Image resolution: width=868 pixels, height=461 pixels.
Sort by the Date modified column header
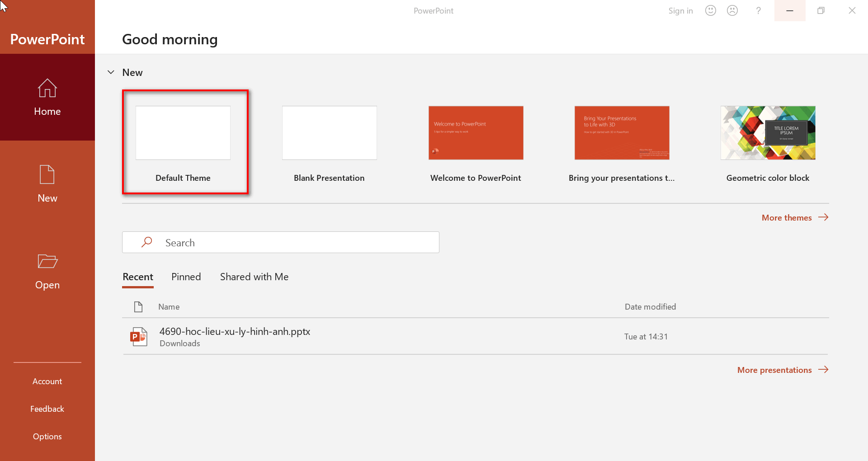650,307
